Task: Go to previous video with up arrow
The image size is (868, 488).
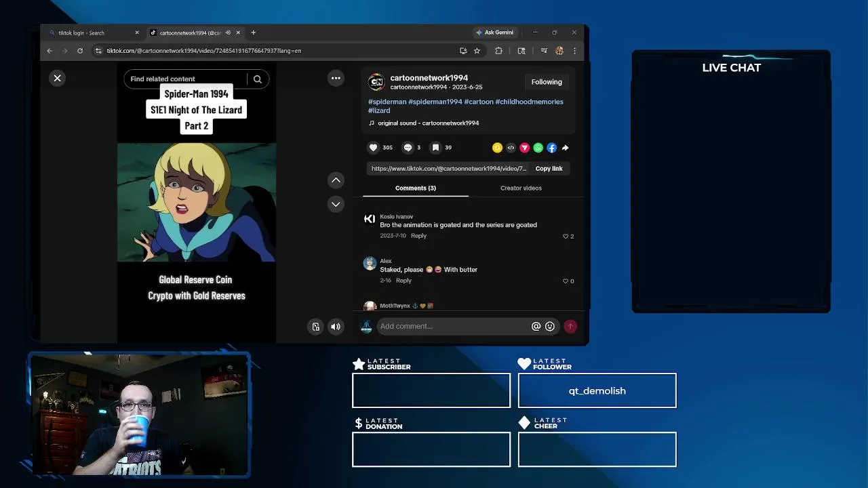Action: [336, 180]
